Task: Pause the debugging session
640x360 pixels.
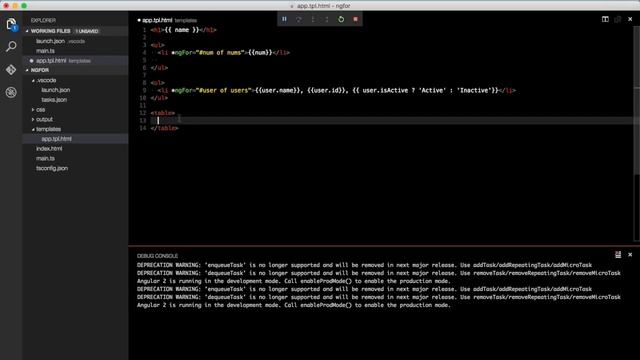Action: tap(284, 19)
